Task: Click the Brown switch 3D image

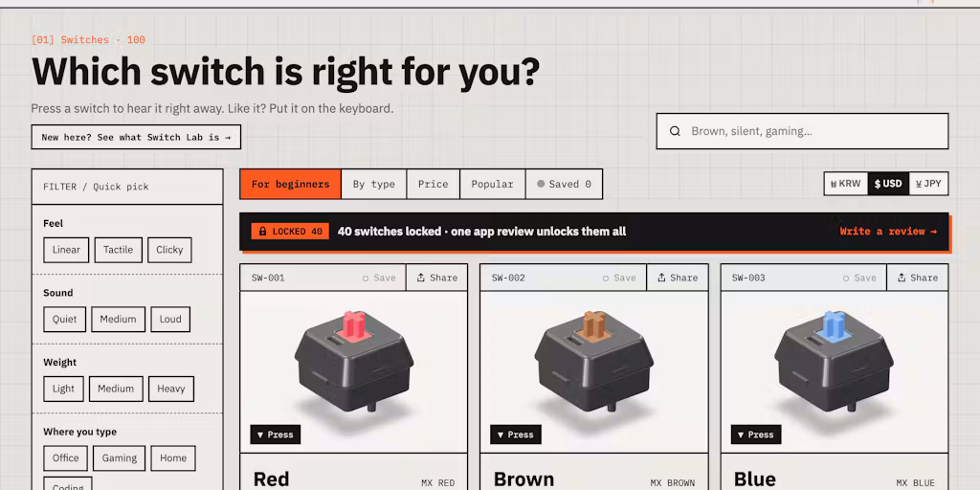Action: click(593, 363)
